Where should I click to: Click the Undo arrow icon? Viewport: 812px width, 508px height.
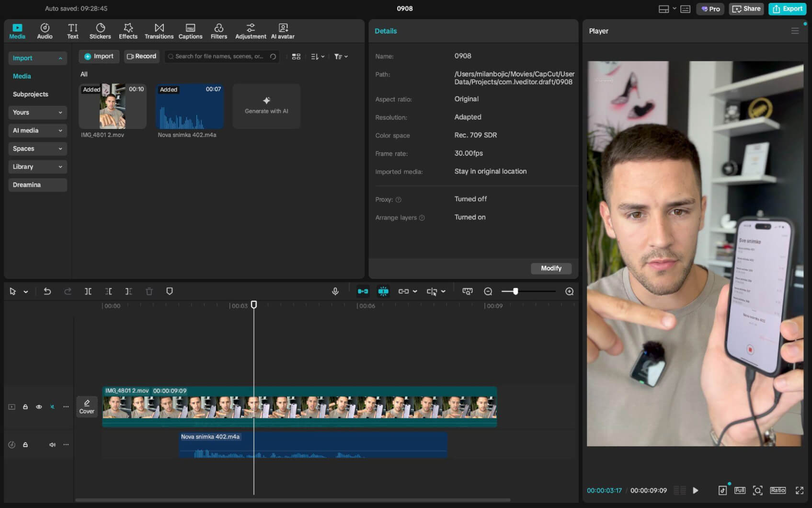(x=47, y=291)
